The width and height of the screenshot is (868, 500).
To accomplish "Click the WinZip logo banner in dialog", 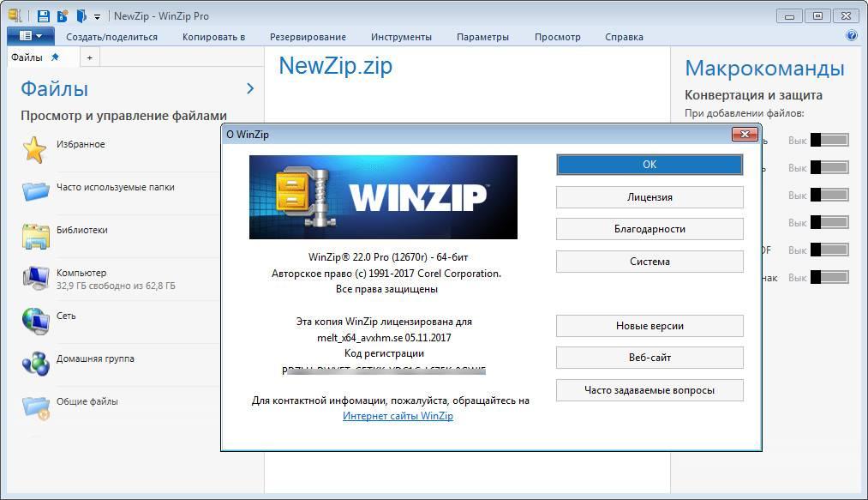I will 383,196.
